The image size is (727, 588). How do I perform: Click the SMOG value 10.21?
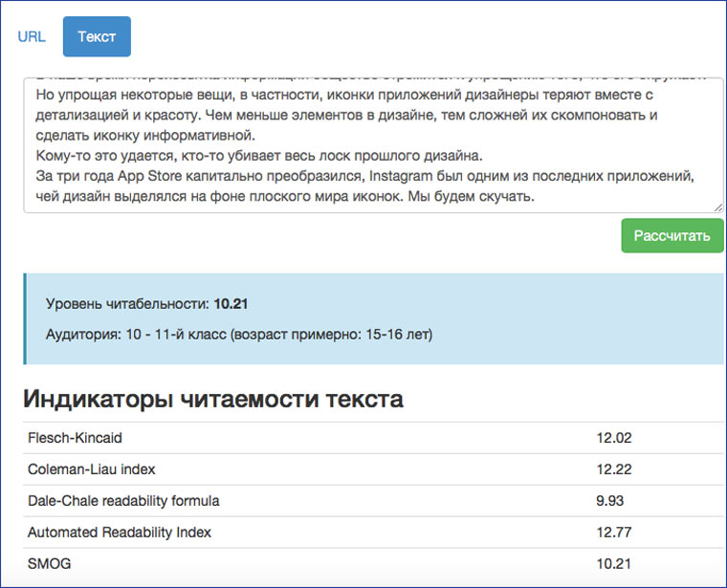[x=613, y=564]
